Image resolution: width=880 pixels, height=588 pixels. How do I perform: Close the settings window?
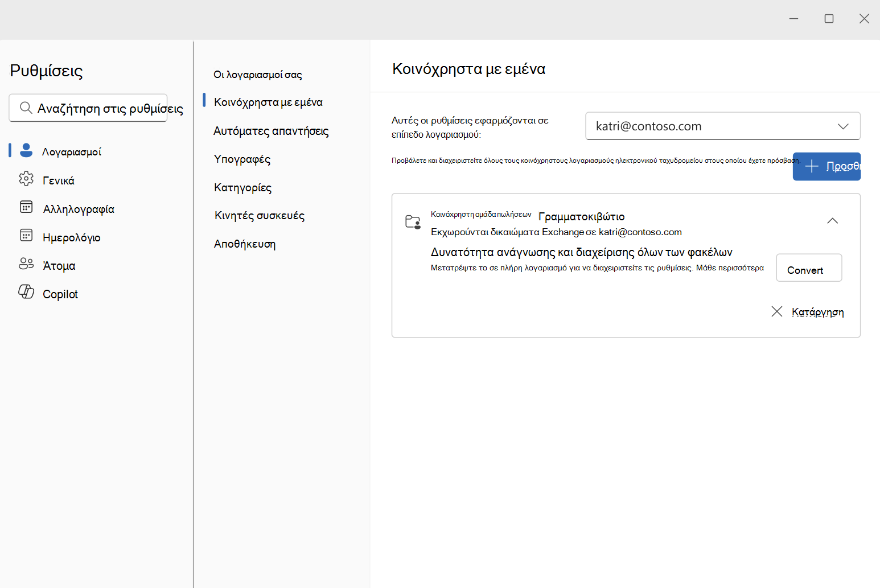coord(864,19)
